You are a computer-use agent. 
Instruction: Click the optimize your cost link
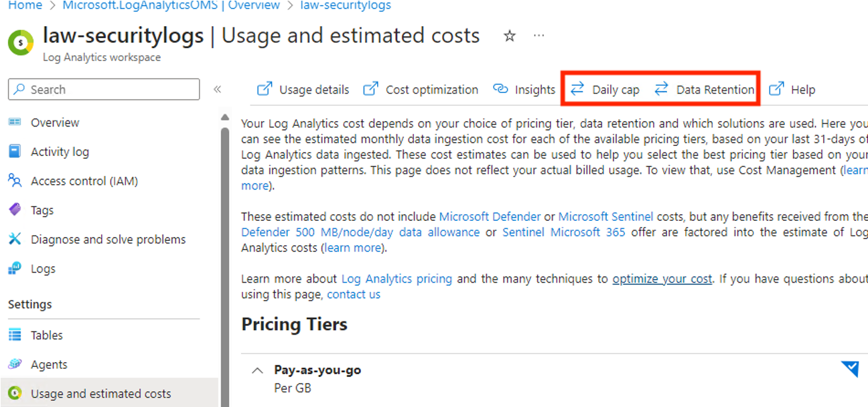[662, 278]
